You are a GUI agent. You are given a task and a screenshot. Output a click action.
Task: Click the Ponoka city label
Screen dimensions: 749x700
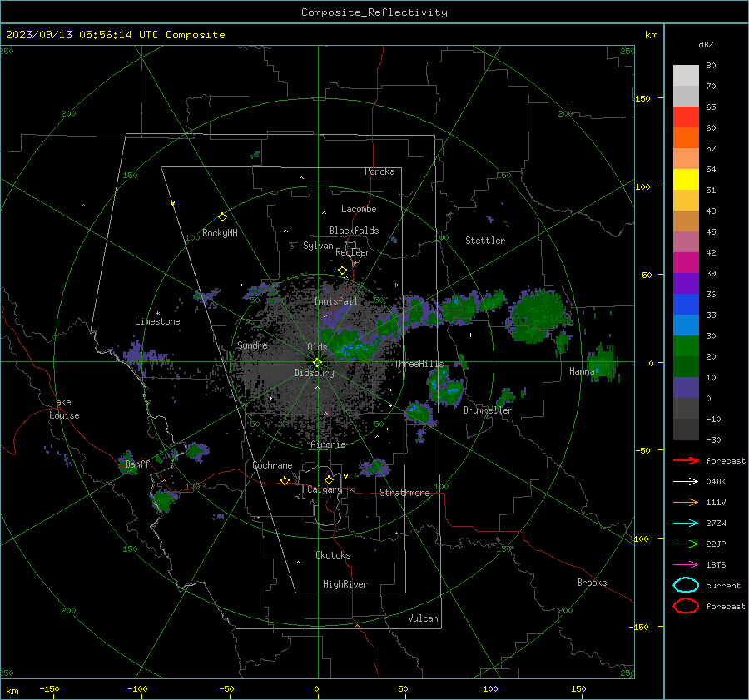379,172
